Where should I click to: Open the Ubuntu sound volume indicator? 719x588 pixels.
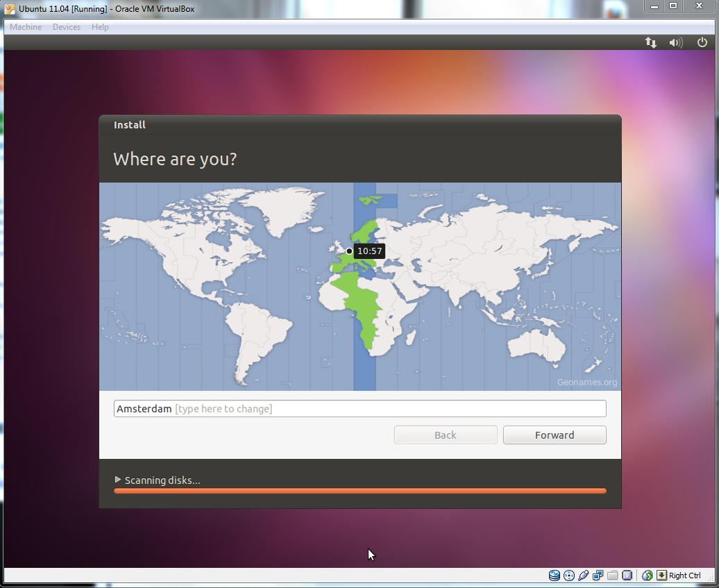676,42
